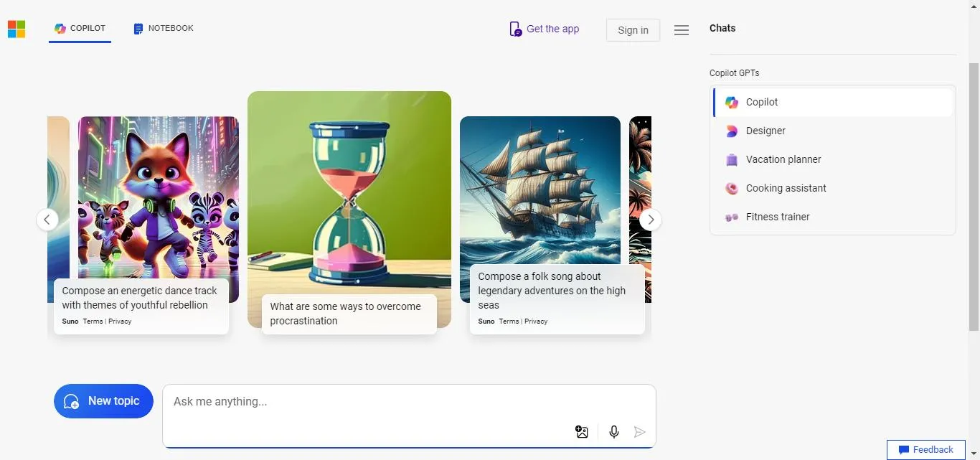
Task: Select the Copilot GPT entry
Action: [762, 102]
